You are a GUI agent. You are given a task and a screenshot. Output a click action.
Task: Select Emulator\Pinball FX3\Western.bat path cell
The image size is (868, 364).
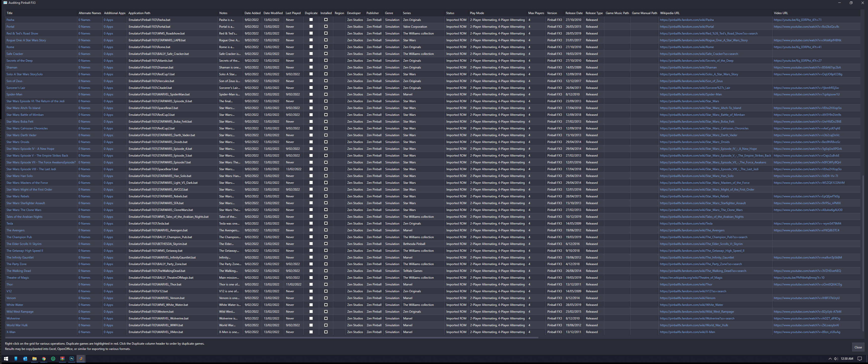tap(173, 311)
